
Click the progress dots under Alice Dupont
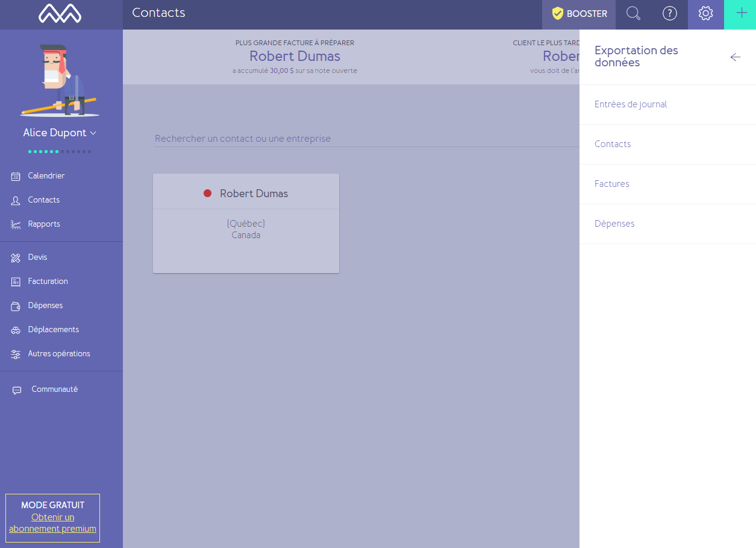[x=60, y=151]
